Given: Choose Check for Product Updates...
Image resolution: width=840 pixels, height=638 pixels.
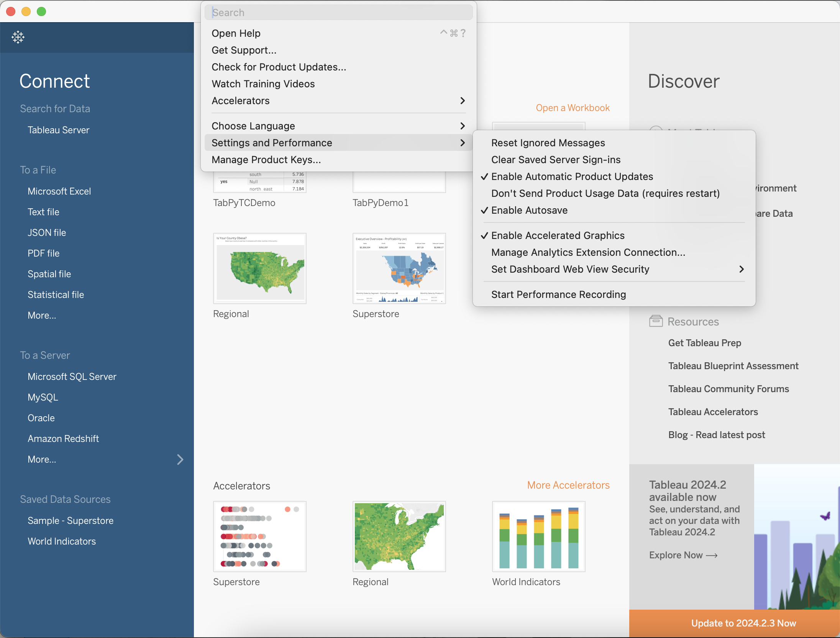Looking at the screenshot, I should coord(338,67).
